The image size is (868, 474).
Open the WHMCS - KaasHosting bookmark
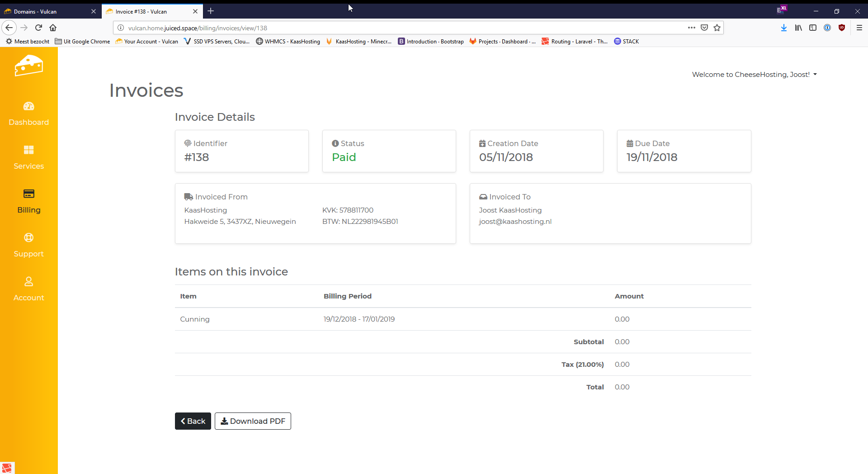click(x=288, y=41)
